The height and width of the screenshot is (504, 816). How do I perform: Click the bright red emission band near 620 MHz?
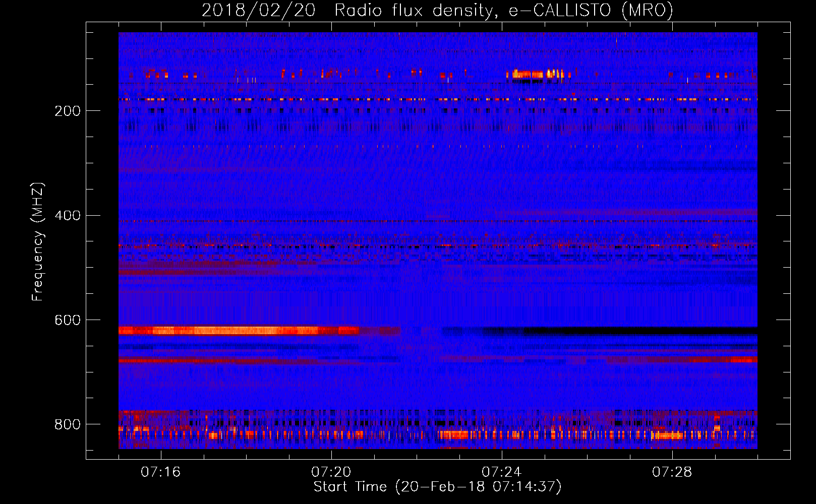(239, 331)
